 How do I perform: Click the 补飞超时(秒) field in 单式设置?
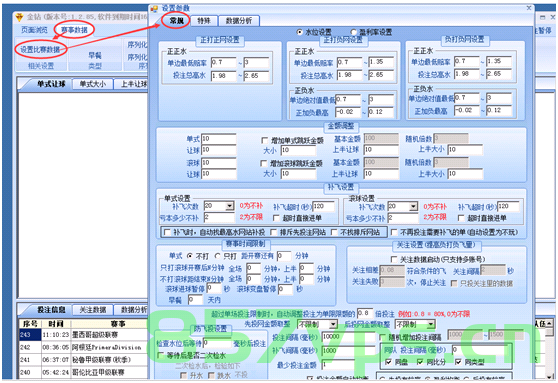pyautogui.click(x=323, y=206)
